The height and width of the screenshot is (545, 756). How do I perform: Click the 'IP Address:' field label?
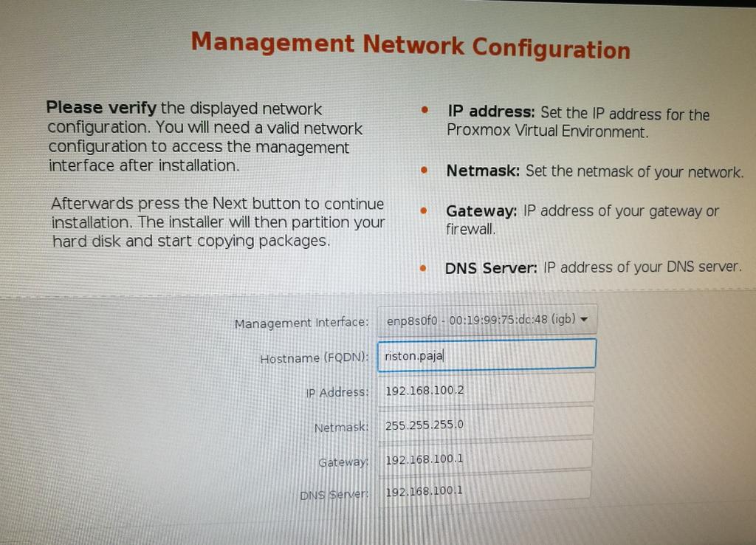coord(337,393)
